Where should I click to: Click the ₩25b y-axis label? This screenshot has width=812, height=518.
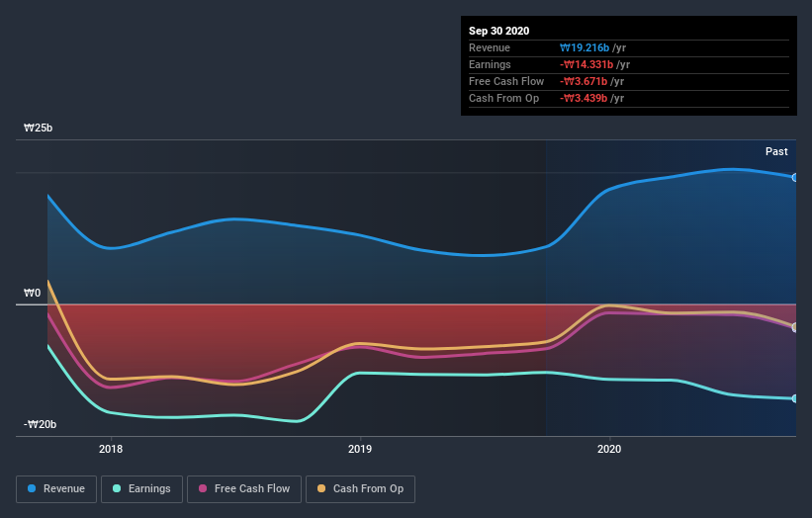click(38, 128)
